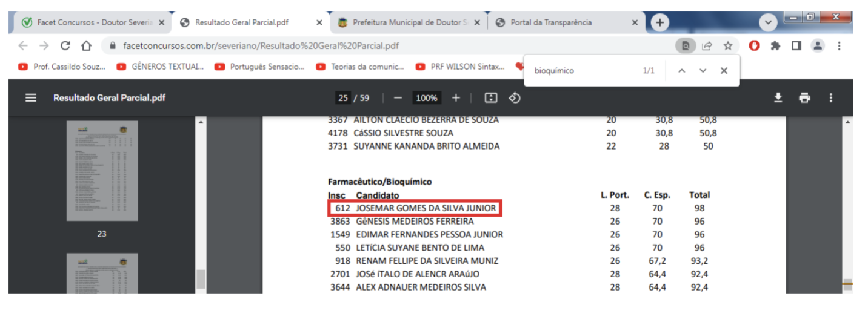Download the PDF file

click(x=778, y=98)
